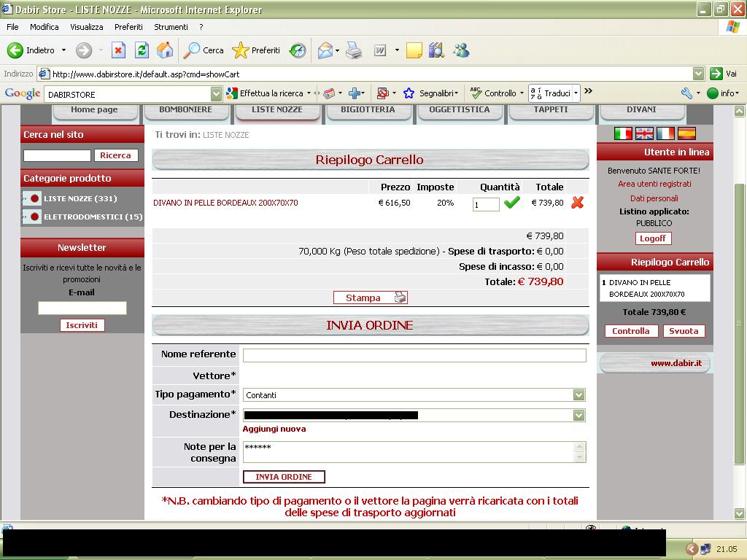Viewport: 747px width, 560px height.
Task: Click Google toolbar Controllo spellcheck
Action: click(495, 93)
